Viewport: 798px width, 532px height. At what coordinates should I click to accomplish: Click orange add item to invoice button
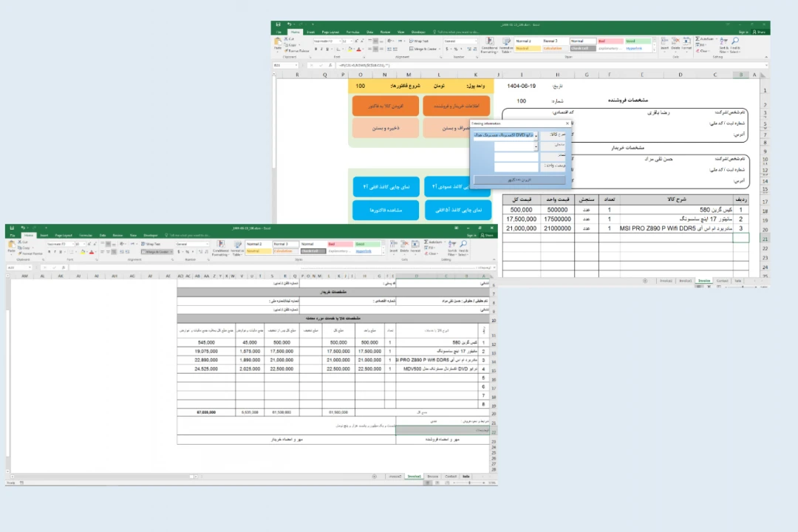386,106
